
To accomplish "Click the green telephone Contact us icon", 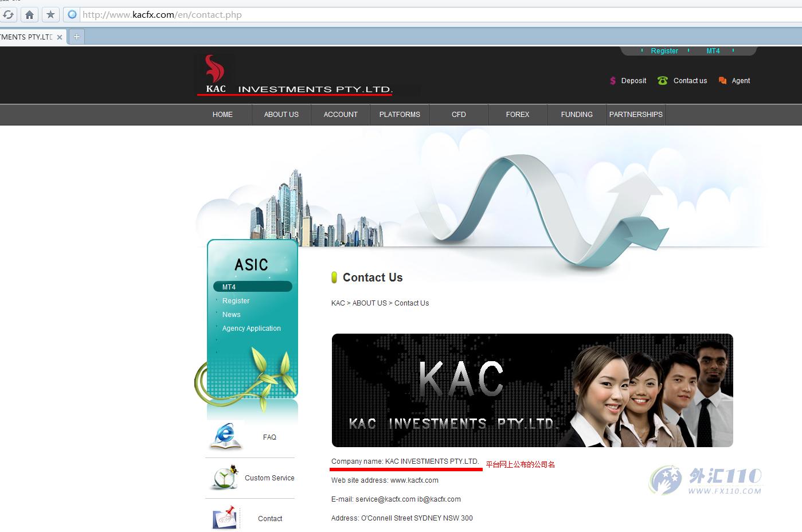I will click(x=663, y=81).
